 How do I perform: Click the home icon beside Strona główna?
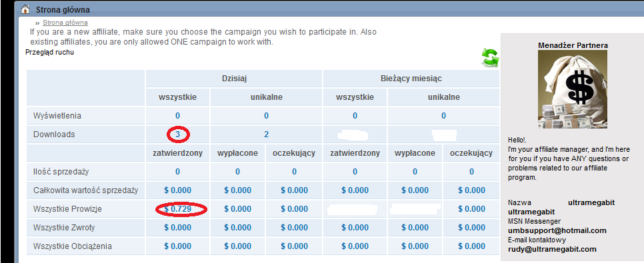[25, 9]
